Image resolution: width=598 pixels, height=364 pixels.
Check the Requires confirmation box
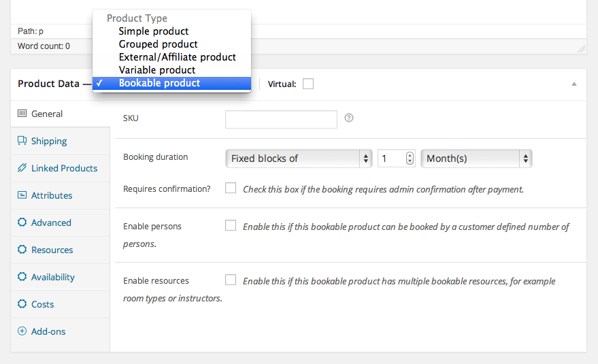click(x=231, y=188)
